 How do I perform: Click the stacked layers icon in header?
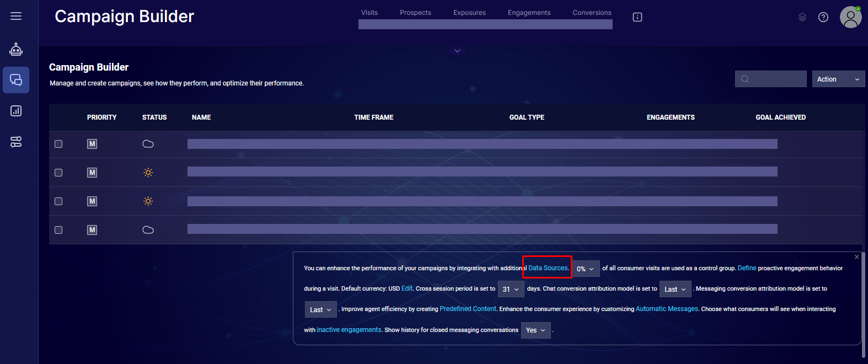click(x=802, y=17)
